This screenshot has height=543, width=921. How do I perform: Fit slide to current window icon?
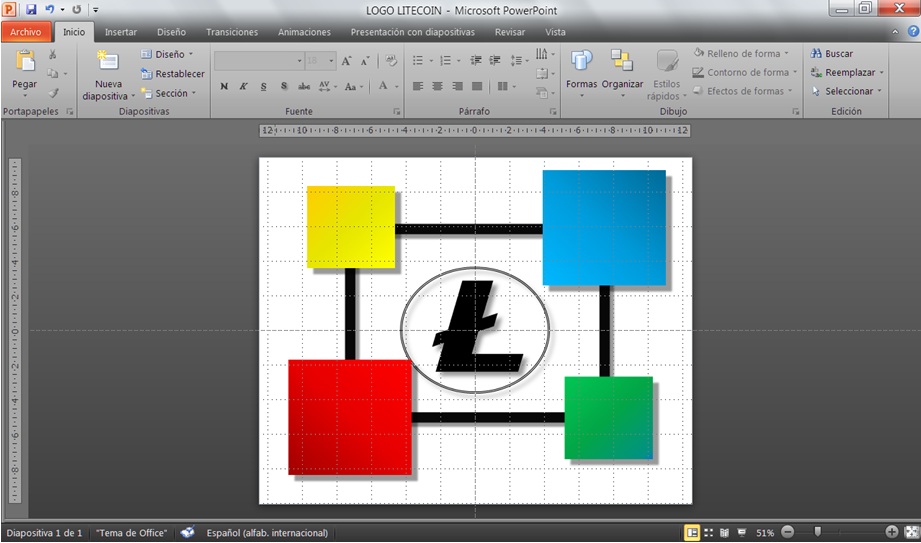point(910,532)
